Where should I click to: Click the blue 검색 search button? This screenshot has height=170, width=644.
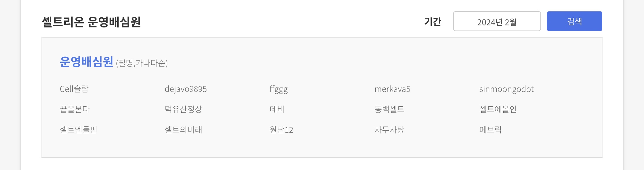[574, 21]
